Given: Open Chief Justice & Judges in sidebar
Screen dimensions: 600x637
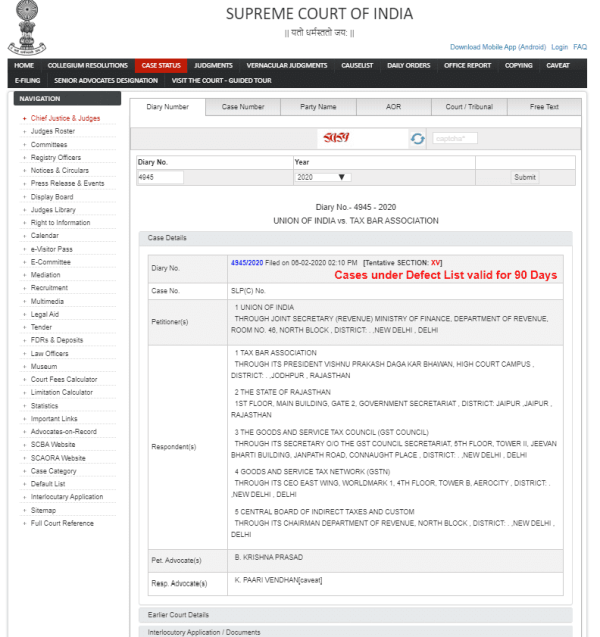Looking at the screenshot, I should pos(65,118).
